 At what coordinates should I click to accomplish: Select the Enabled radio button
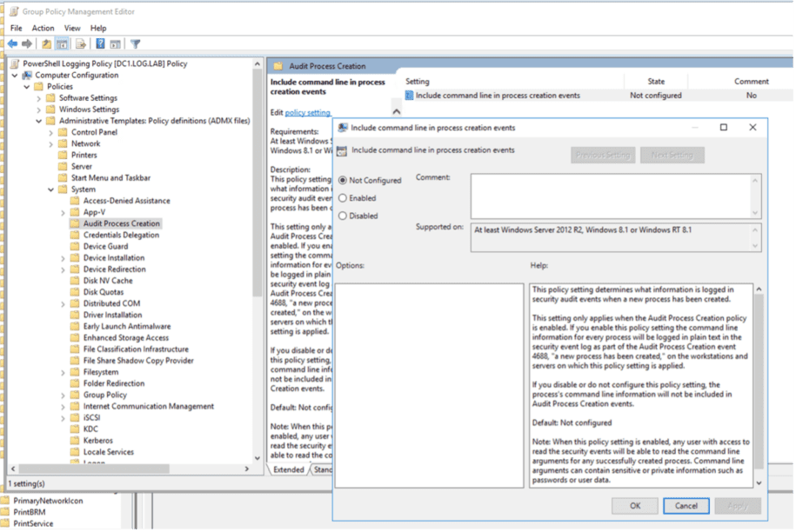342,198
